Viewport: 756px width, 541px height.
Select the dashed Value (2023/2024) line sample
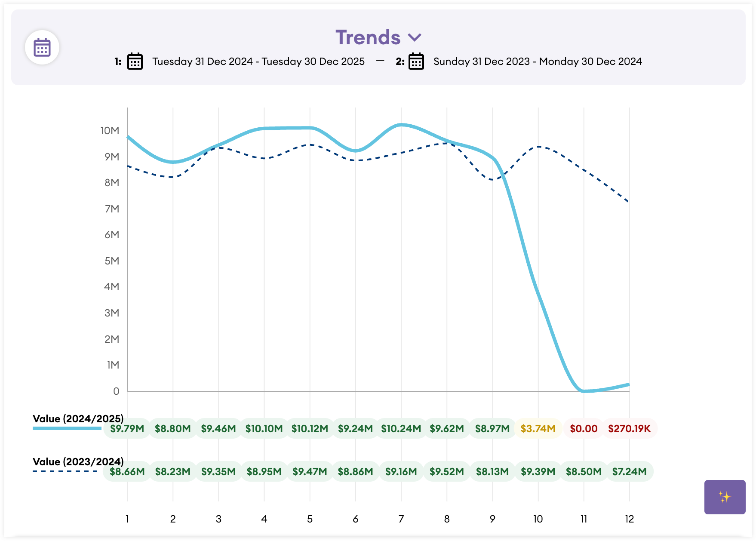(x=65, y=471)
